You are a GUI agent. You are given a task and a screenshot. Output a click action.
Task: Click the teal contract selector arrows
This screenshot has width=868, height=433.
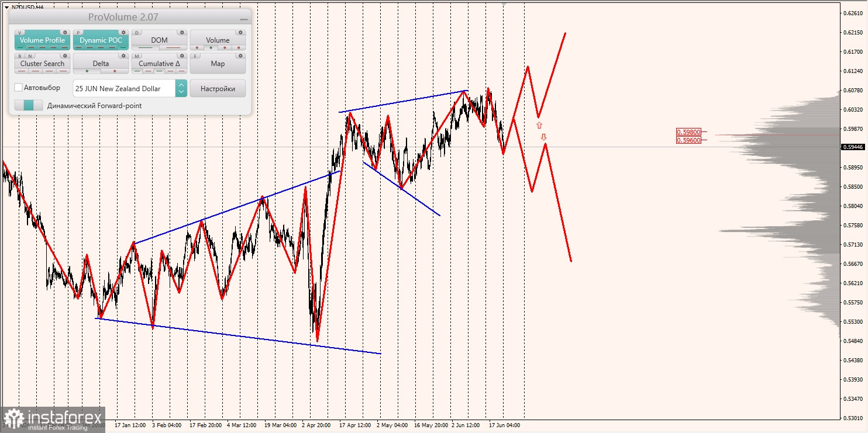tap(181, 88)
